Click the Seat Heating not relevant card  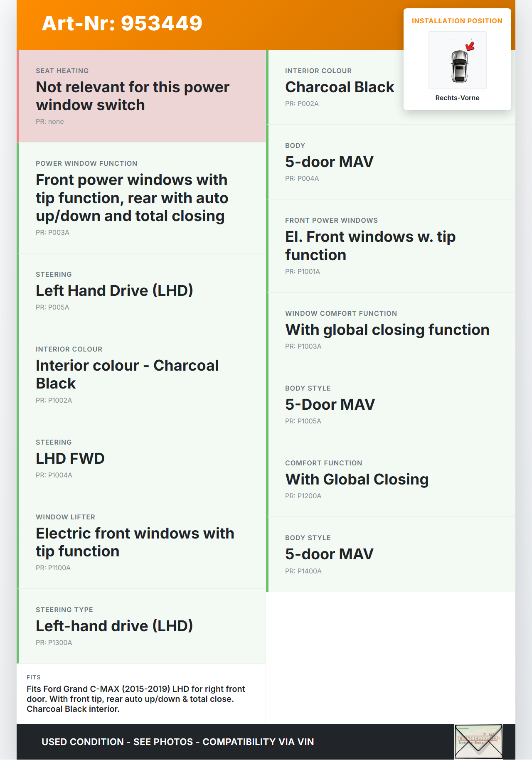pos(141,96)
